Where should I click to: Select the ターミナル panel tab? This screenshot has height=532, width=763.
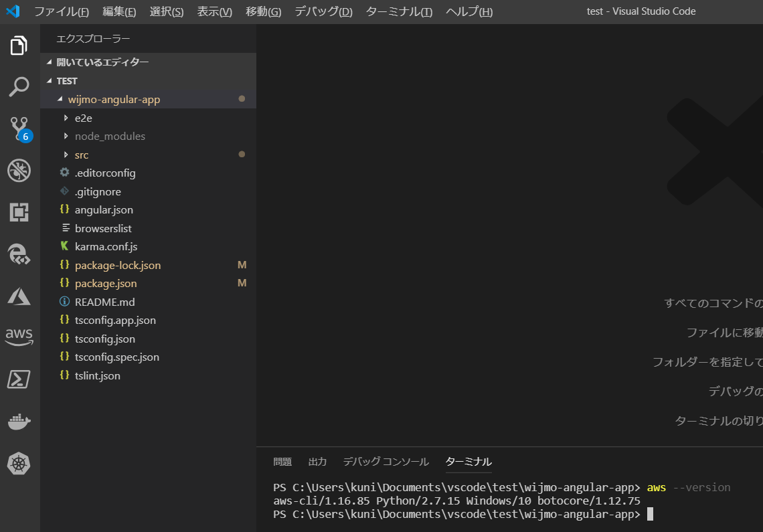click(469, 462)
